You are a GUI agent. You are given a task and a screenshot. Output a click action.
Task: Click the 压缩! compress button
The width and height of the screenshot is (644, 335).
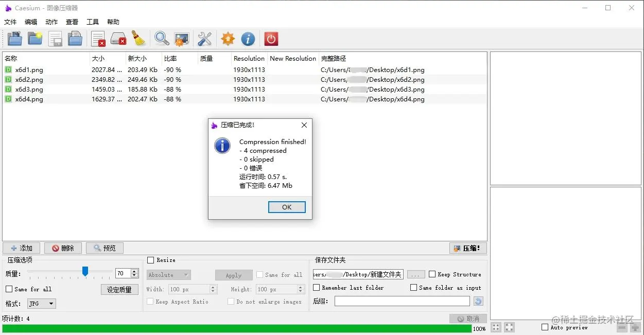click(x=468, y=248)
